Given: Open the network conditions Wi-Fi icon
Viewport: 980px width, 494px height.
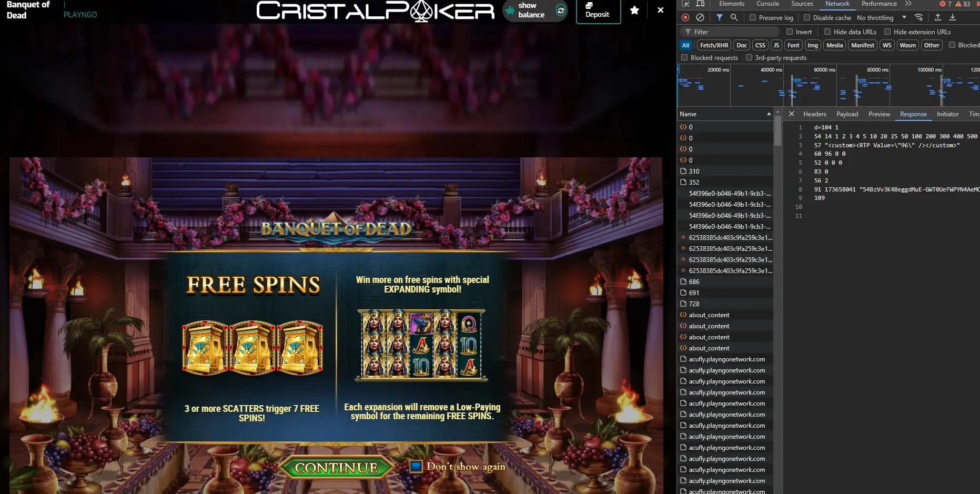Looking at the screenshot, I should [x=918, y=17].
